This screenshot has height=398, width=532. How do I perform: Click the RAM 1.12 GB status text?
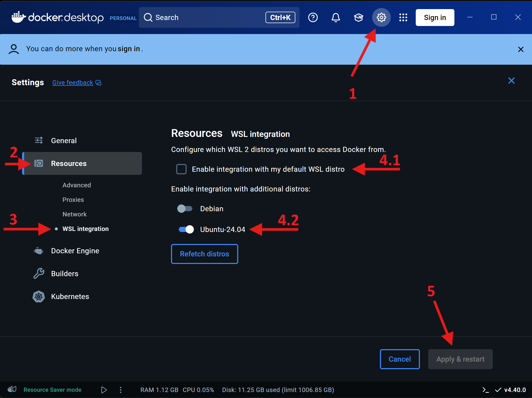(159, 390)
